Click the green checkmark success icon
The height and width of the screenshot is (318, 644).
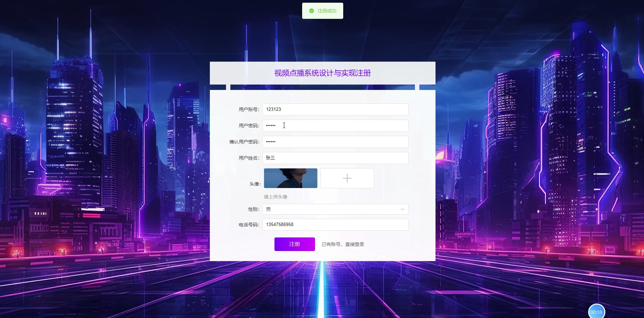(x=312, y=11)
